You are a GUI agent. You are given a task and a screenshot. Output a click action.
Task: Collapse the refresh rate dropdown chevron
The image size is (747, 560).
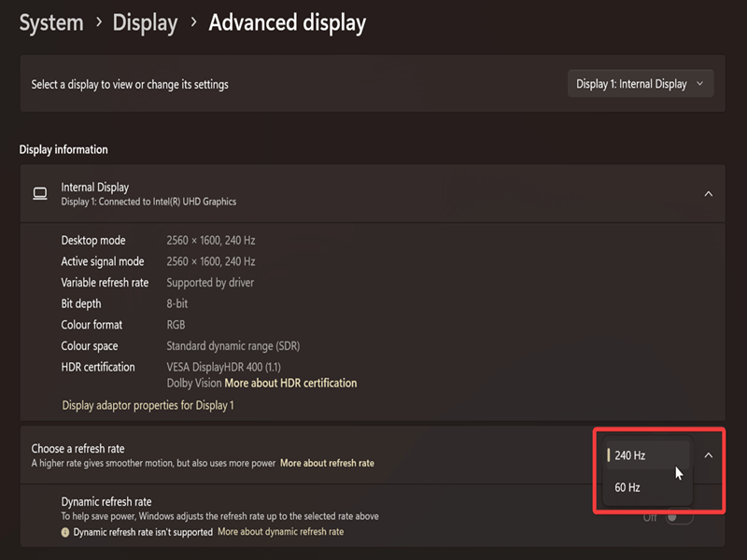(x=709, y=455)
